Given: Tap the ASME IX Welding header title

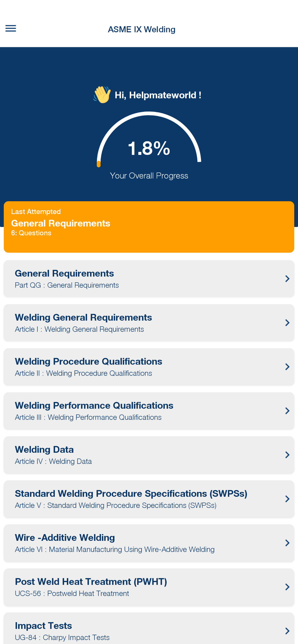Looking at the screenshot, I should (142, 29).
